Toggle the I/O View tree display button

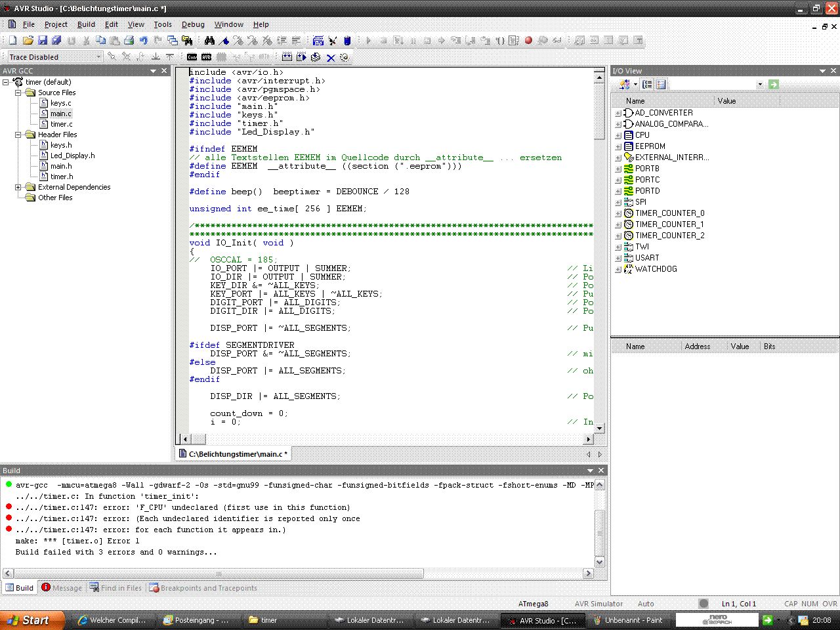pos(647,84)
